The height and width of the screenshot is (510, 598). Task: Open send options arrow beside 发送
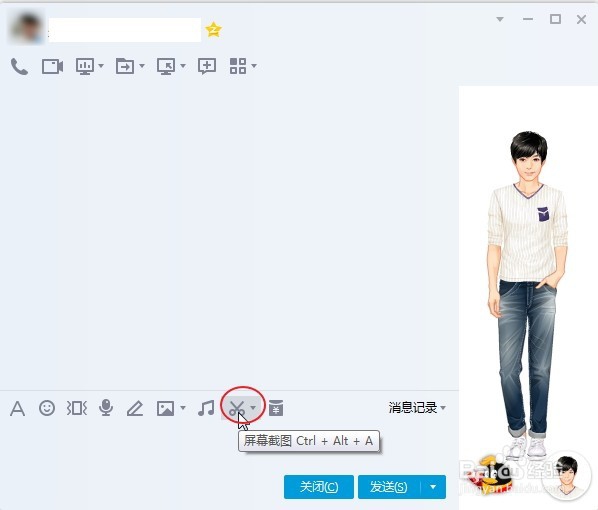coord(433,487)
